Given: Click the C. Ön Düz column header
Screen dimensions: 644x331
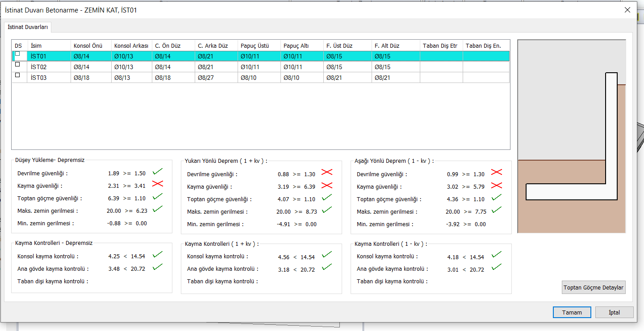Looking at the screenshot, I should click(173, 46).
